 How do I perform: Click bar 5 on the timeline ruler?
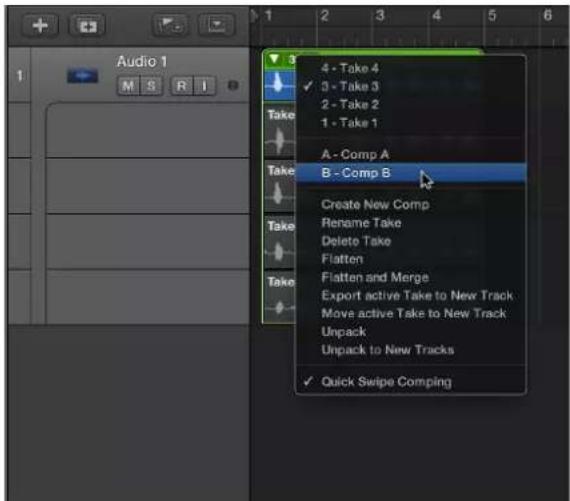492,16
